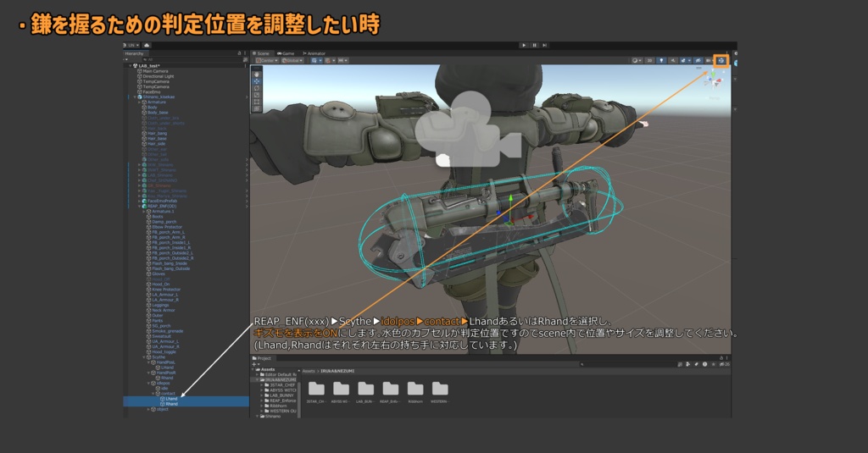Screen dimensions: 868x453
Task: Select Elbow Protector in Hierarchy
Action: tap(167, 227)
